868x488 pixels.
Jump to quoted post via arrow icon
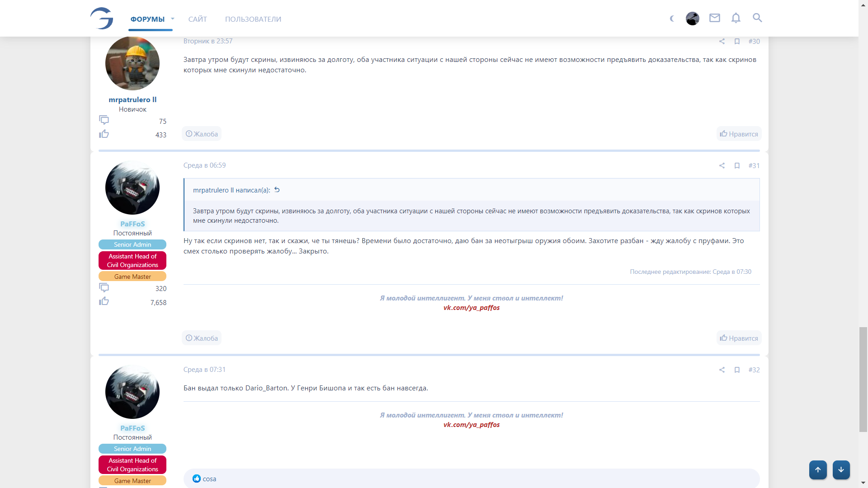(277, 190)
